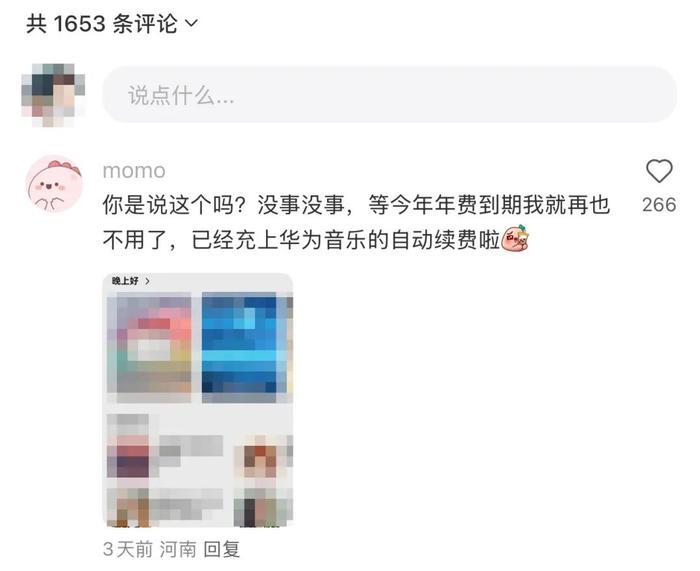Open the blue pixelated album cover

(239, 348)
